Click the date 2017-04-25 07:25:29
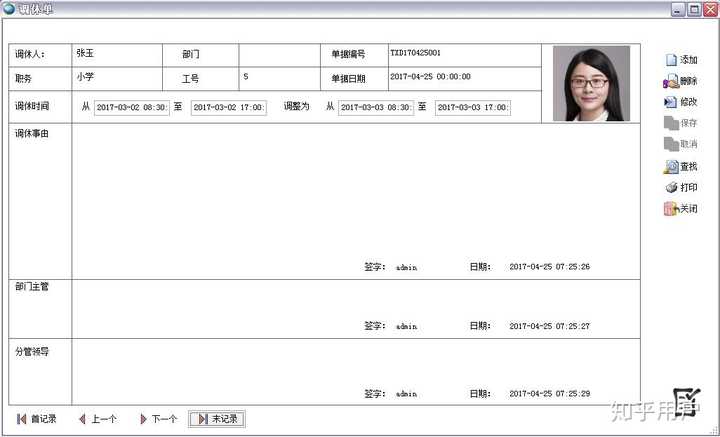Image resolution: width=720 pixels, height=437 pixels. click(x=550, y=394)
